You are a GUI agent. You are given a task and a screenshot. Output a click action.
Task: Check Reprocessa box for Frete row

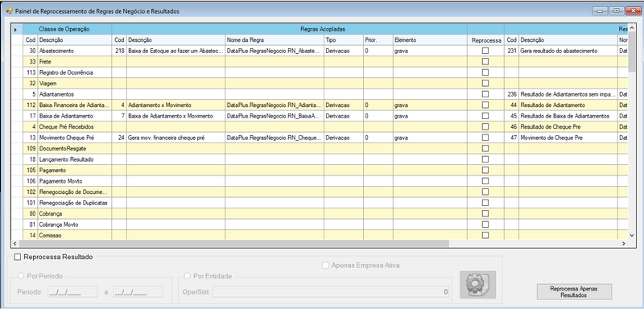(x=485, y=61)
